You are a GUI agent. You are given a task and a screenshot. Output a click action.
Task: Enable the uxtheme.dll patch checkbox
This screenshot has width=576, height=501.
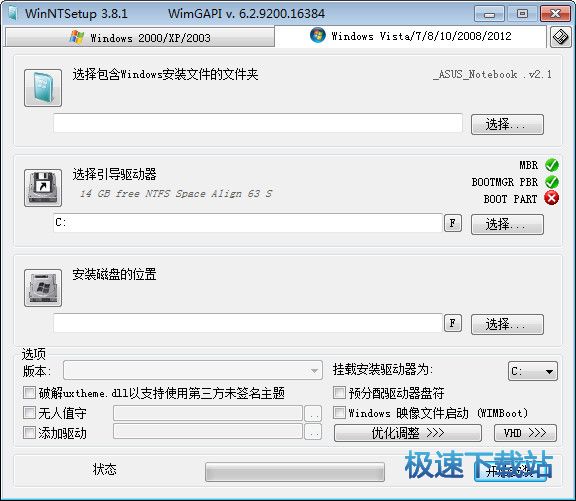(x=29, y=392)
